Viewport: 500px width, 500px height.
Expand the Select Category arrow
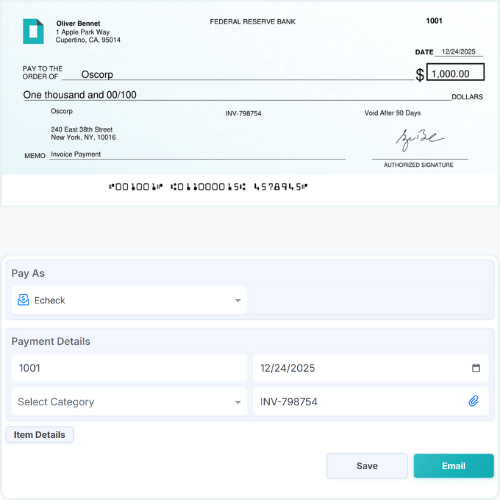coord(238,402)
